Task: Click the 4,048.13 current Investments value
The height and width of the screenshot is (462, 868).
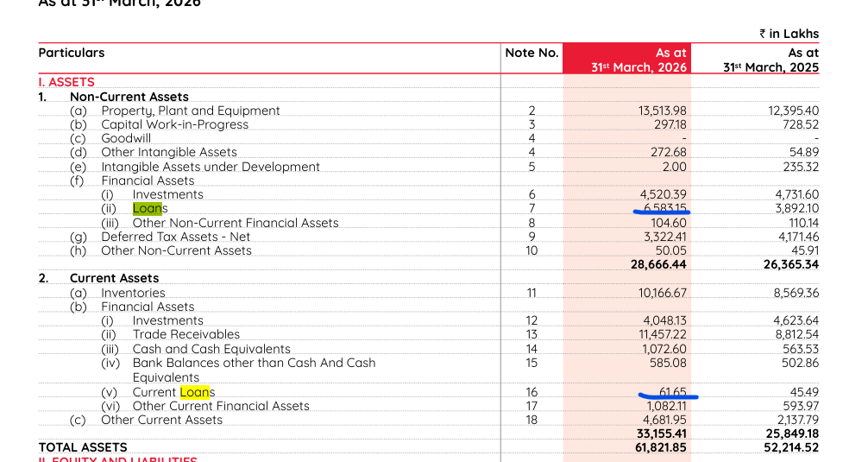Action: [664, 320]
